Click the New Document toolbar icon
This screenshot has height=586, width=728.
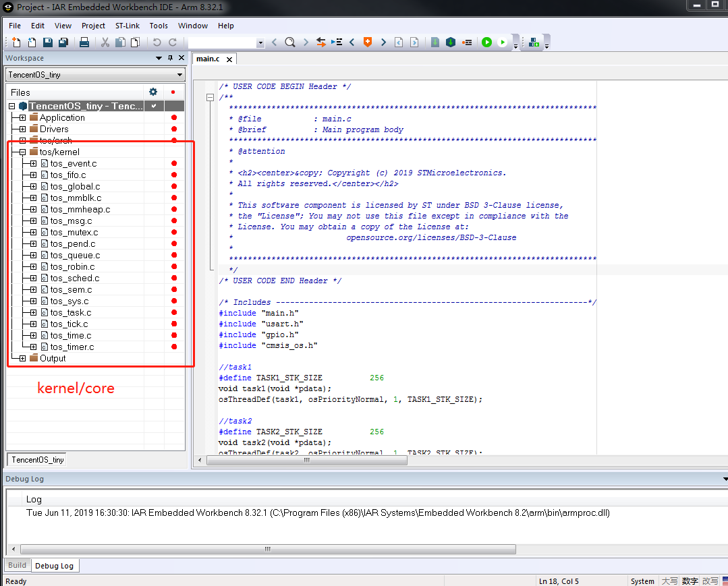[x=16, y=42]
